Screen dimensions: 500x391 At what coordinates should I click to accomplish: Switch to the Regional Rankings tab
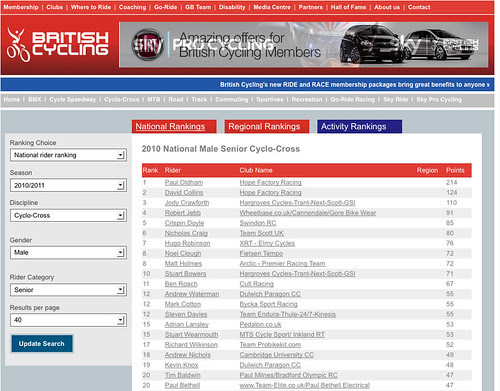(267, 127)
